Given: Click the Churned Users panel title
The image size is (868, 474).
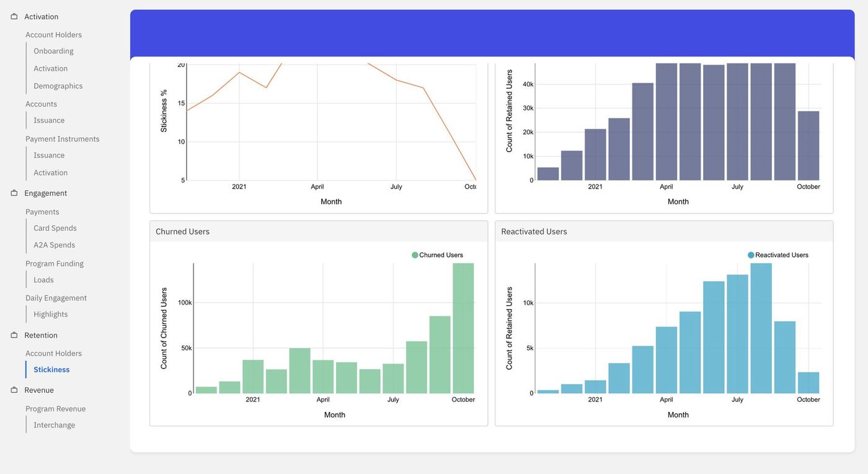Looking at the screenshot, I should (182, 231).
